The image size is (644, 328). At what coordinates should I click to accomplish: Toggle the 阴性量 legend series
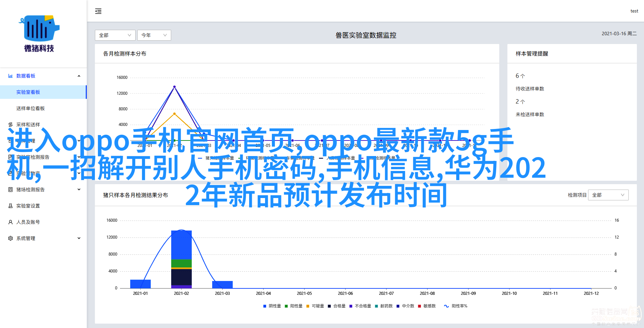coord(272,306)
